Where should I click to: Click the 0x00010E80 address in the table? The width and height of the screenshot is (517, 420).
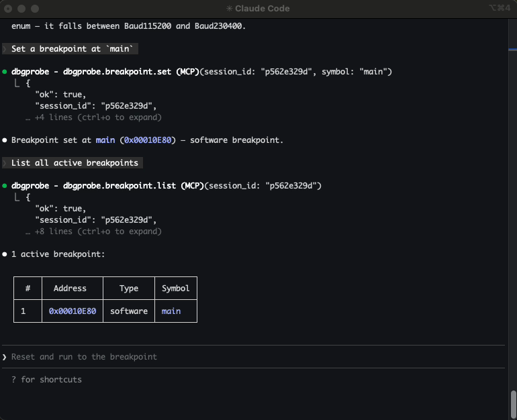[73, 311]
